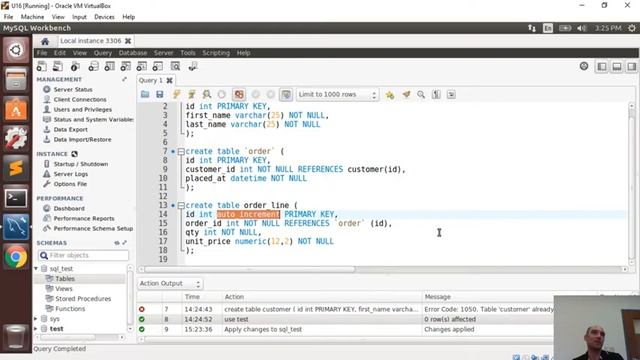Click the create new view icon
Viewport: 640px width, 360px height.
pos(125,67)
